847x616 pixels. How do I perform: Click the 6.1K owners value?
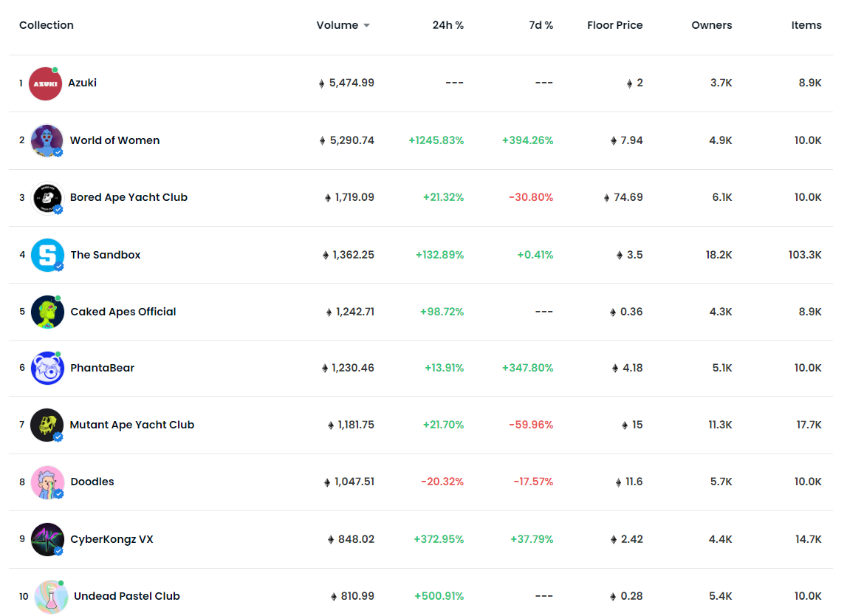721,198
